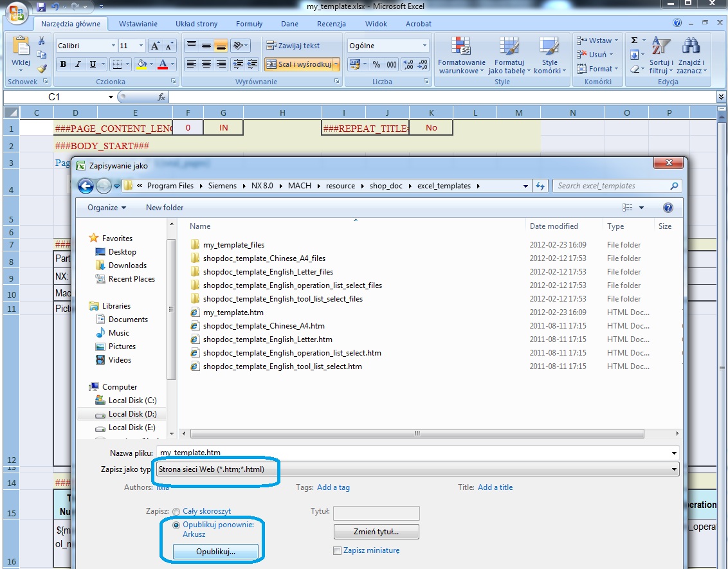Increase font size icon
The image size is (728, 569).
point(155,46)
